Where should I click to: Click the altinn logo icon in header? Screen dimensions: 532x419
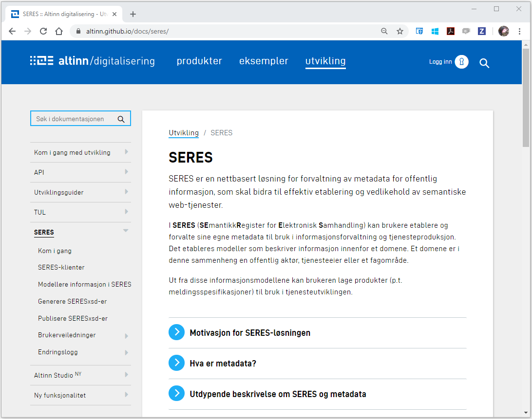coord(42,61)
